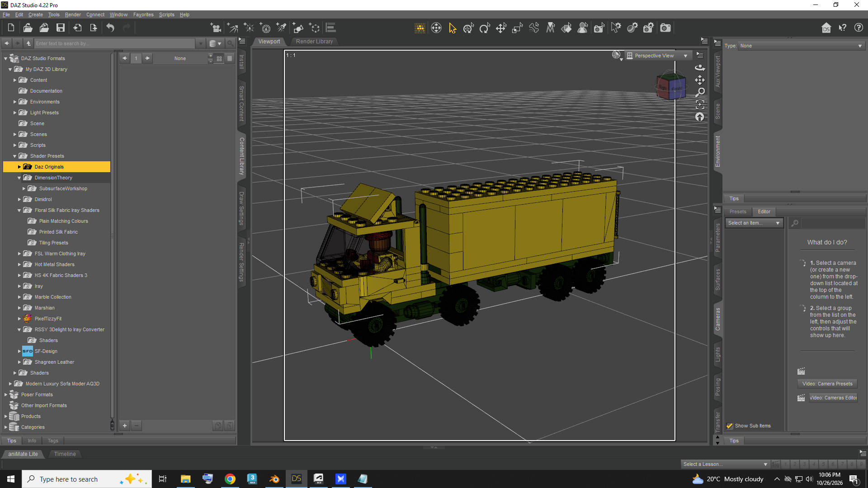The height and width of the screenshot is (488, 868).
Task: Open Windows taskbar search box
Action: pyautogui.click(x=87, y=479)
